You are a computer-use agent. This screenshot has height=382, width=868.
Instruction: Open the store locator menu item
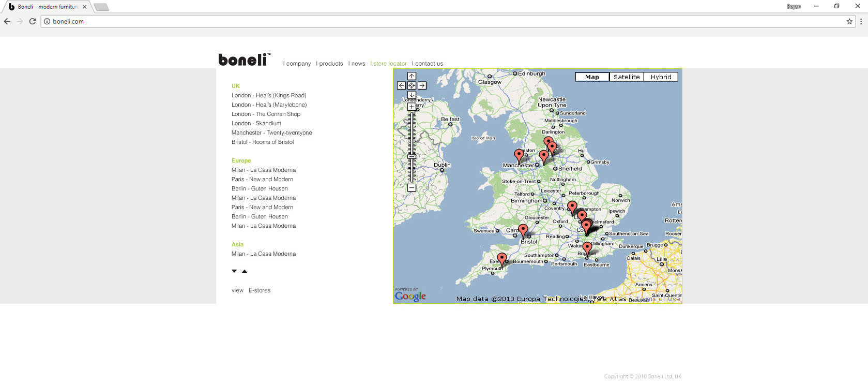[x=389, y=64]
